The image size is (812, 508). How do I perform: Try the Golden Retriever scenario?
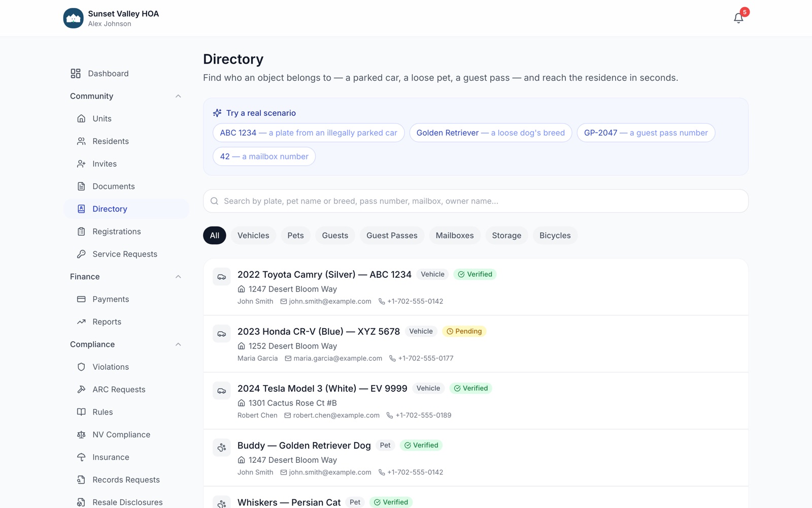click(491, 133)
